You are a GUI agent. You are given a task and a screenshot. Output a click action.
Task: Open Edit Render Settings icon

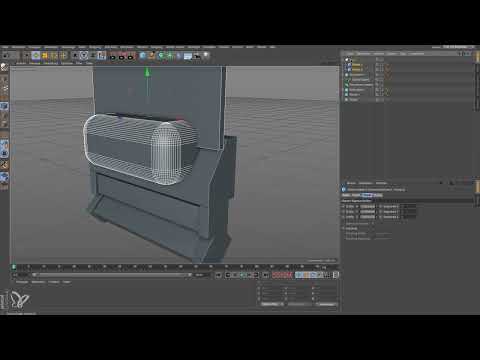point(131,56)
